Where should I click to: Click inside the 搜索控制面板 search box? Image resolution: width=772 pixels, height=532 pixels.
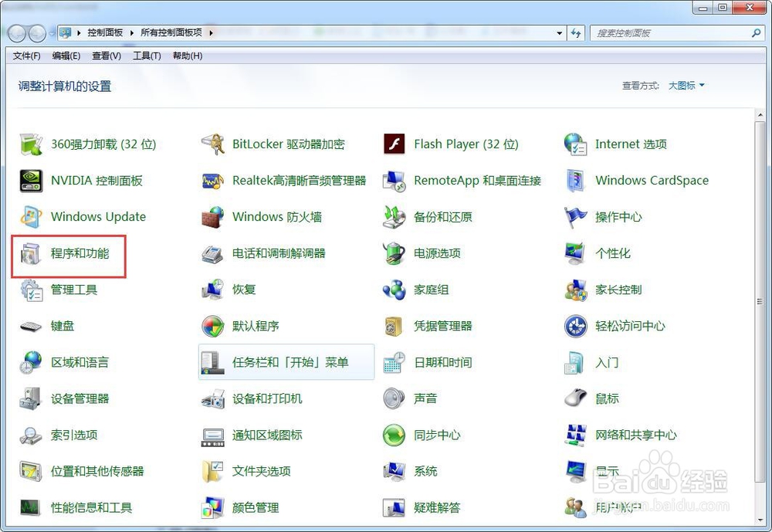(672, 32)
